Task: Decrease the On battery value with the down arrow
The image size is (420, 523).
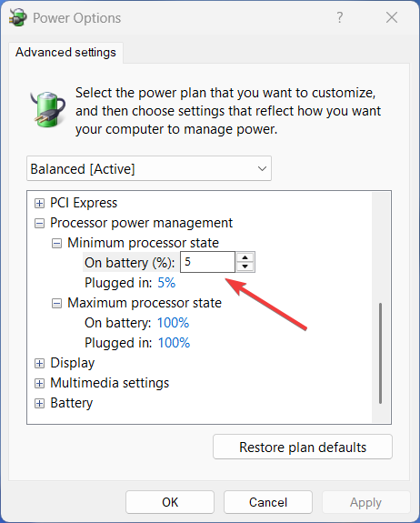Action: 245,267
